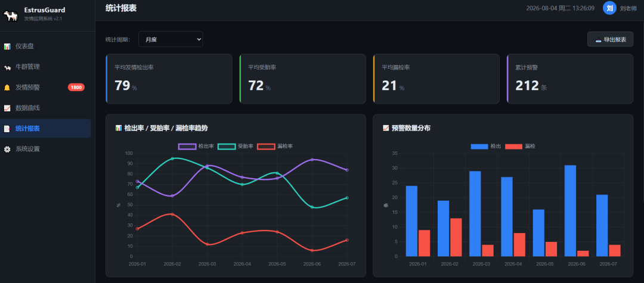The image size is (644, 283).
Task: Toggle 检出率 line in trend legend
Action: tap(196, 146)
